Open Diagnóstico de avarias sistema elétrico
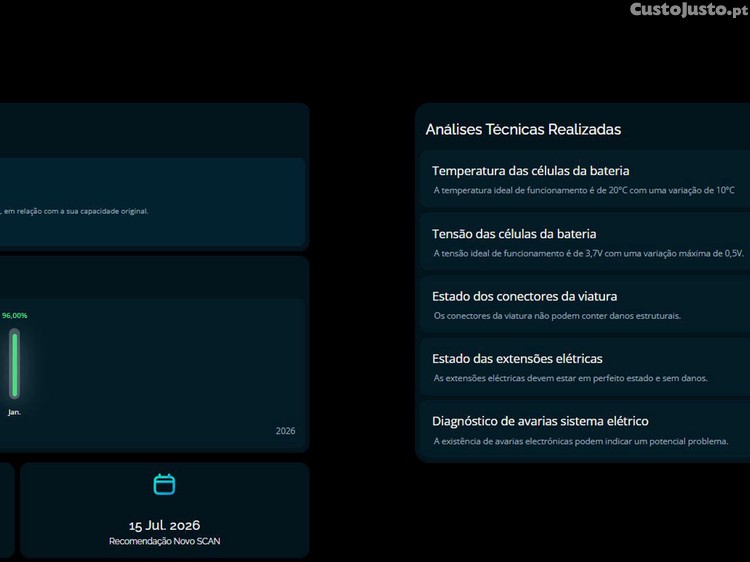Screen dimensions: 750x562 (540, 421)
